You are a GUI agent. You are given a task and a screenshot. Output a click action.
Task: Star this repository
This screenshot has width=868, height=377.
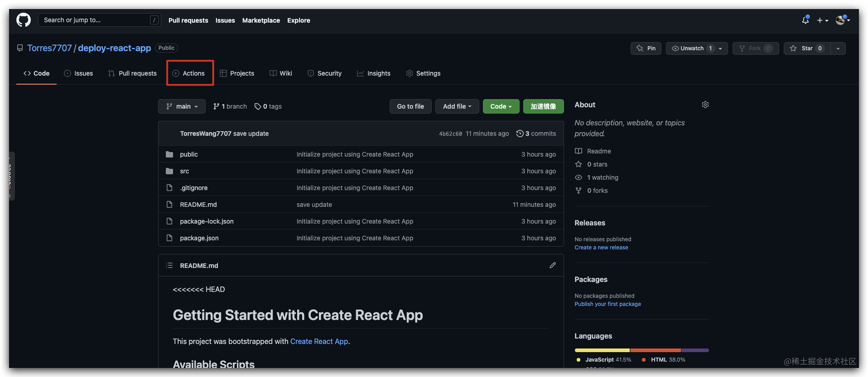[807, 48]
